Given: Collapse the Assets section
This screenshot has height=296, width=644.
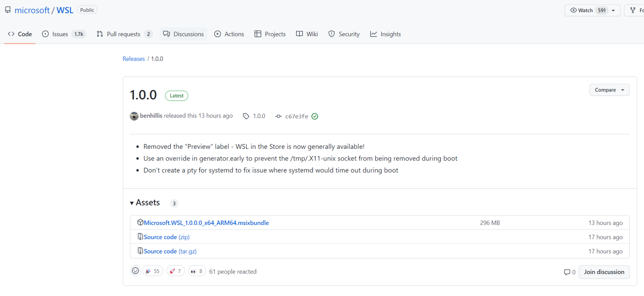Looking at the screenshot, I should point(145,203).
